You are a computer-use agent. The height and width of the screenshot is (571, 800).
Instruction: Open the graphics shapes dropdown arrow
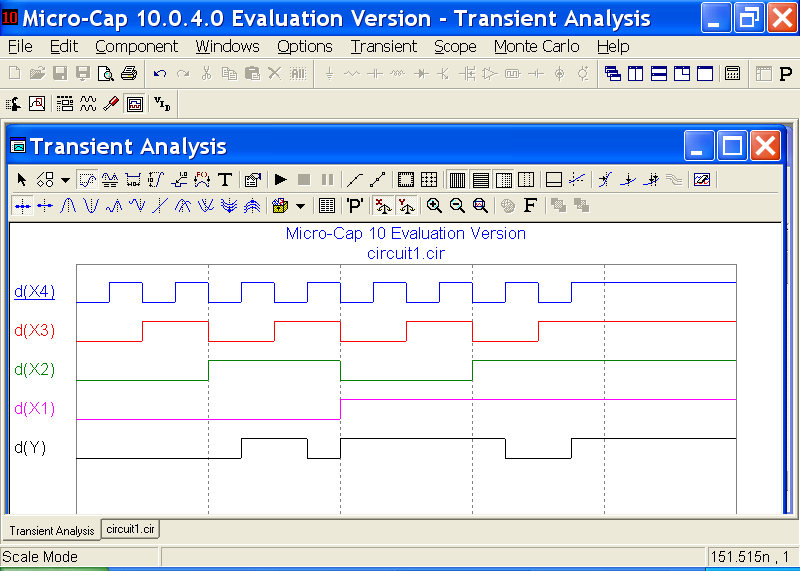65,180
